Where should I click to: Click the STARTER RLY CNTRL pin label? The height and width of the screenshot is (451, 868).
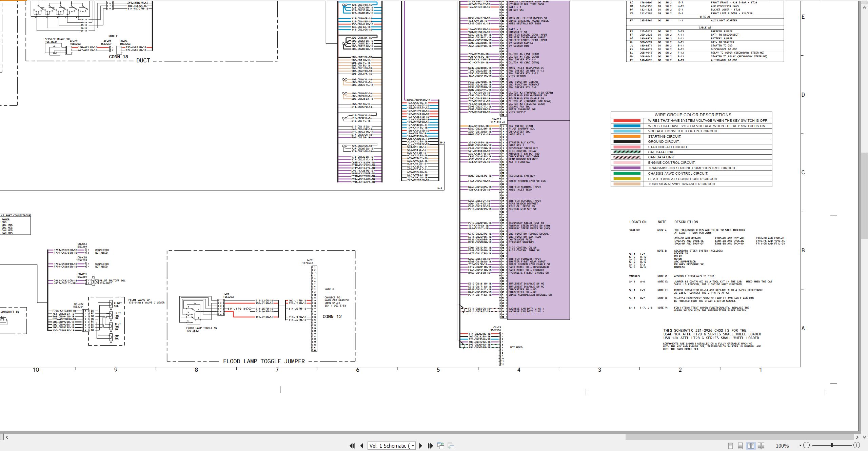pos(521,142)
